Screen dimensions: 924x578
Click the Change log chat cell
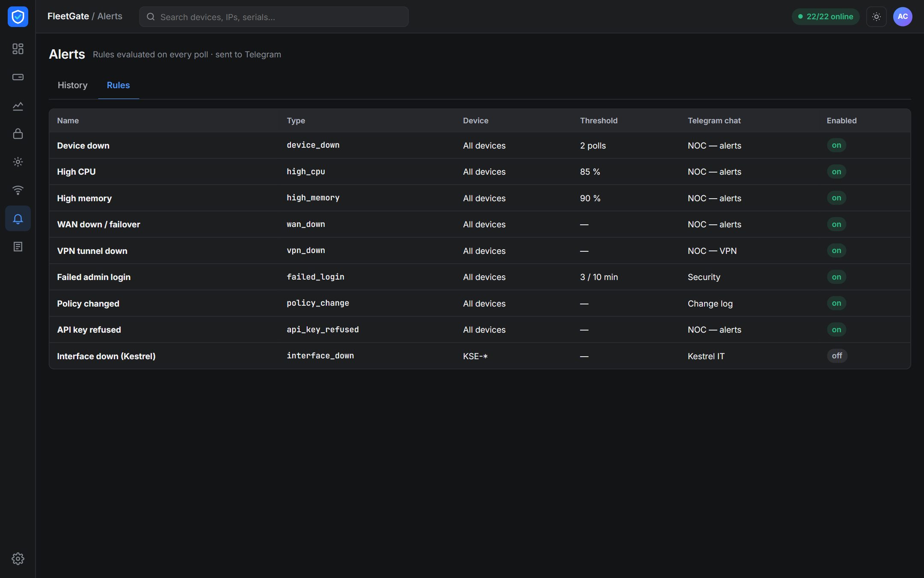(710, 304)
